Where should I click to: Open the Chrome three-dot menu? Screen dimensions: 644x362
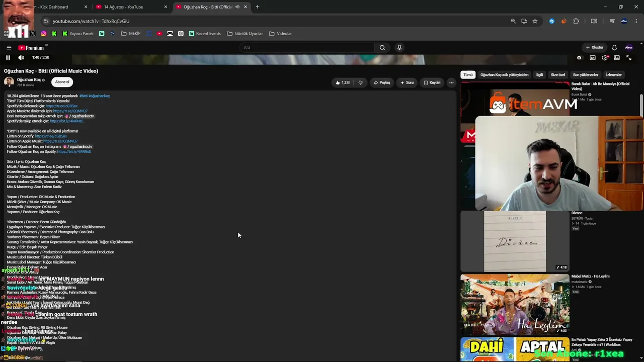point(636,21)
